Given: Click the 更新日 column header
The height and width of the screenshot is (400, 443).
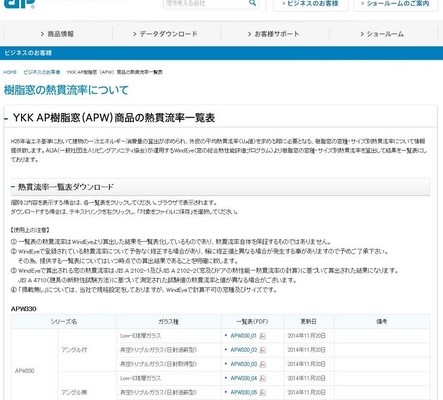Looking at the screenshot, I should pos(309,322).
